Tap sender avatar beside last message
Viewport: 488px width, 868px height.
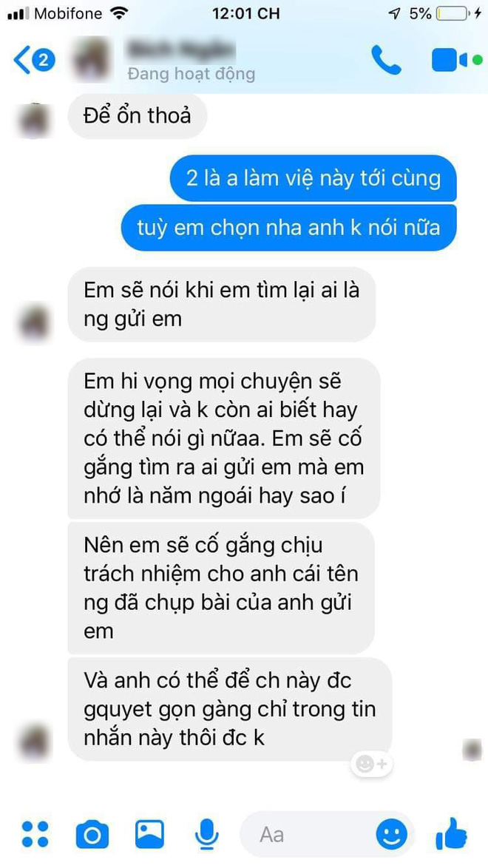[x=35, y=742]
